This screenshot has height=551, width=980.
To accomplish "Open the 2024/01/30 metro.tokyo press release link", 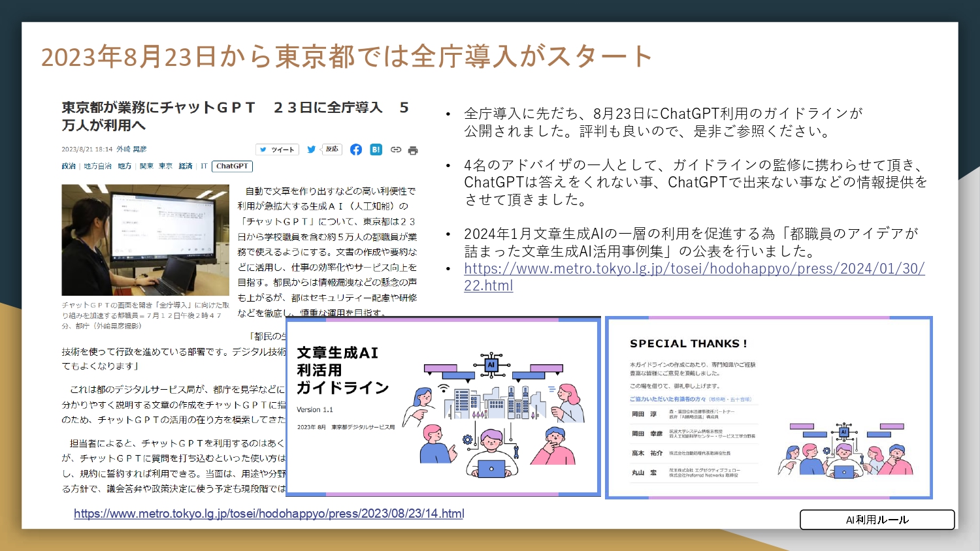I will 694,277.
